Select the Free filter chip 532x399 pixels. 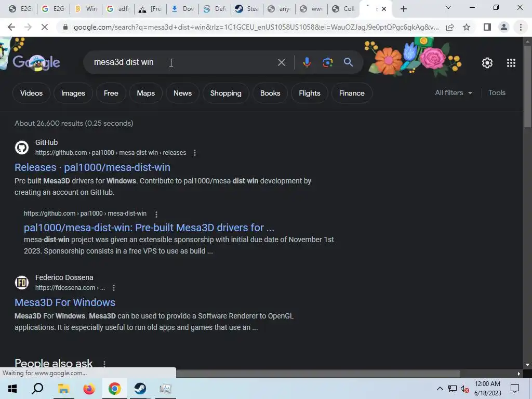pos(111,93)
